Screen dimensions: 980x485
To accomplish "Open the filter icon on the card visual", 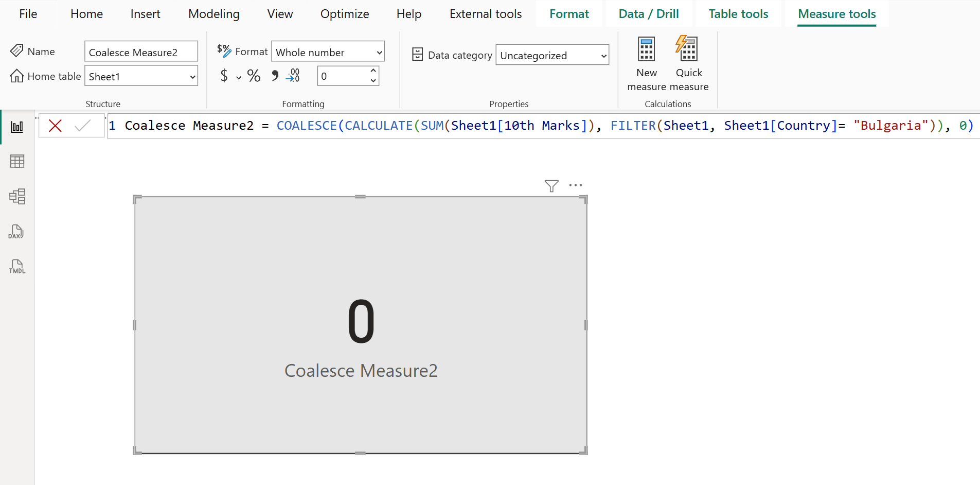I will coord(551,186).
